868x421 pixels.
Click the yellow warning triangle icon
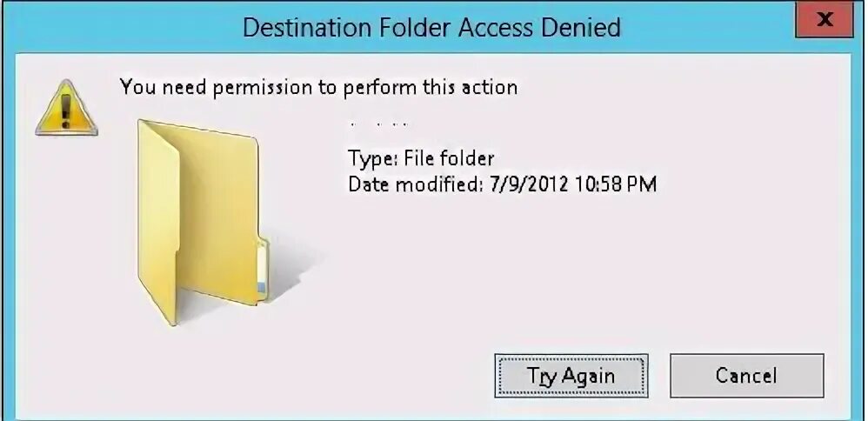[66, 109]
